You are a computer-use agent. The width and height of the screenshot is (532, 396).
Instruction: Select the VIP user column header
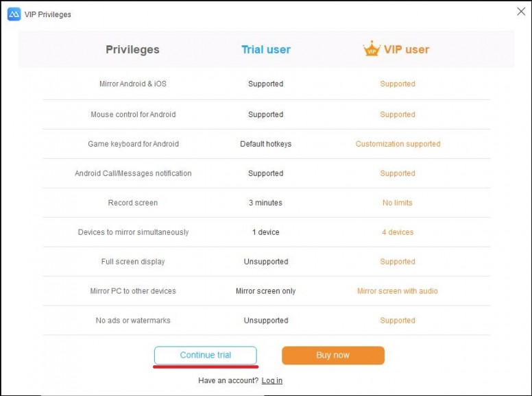[407, 49]
